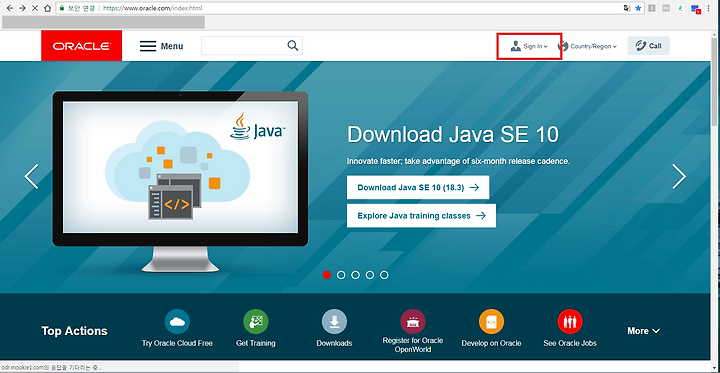Translate this page using the translate icon

tap(626, 8)
